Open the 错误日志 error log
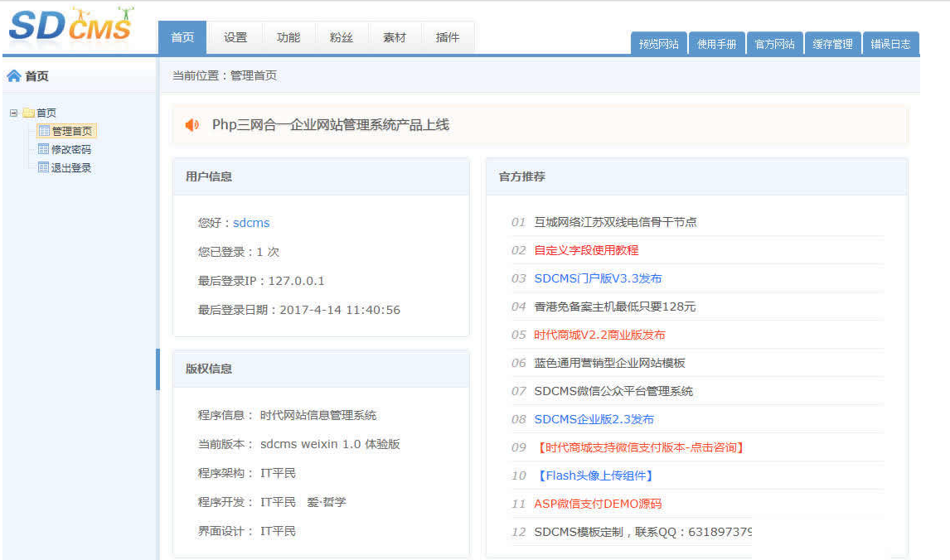950x560 pixels. [x=890, y=42]
